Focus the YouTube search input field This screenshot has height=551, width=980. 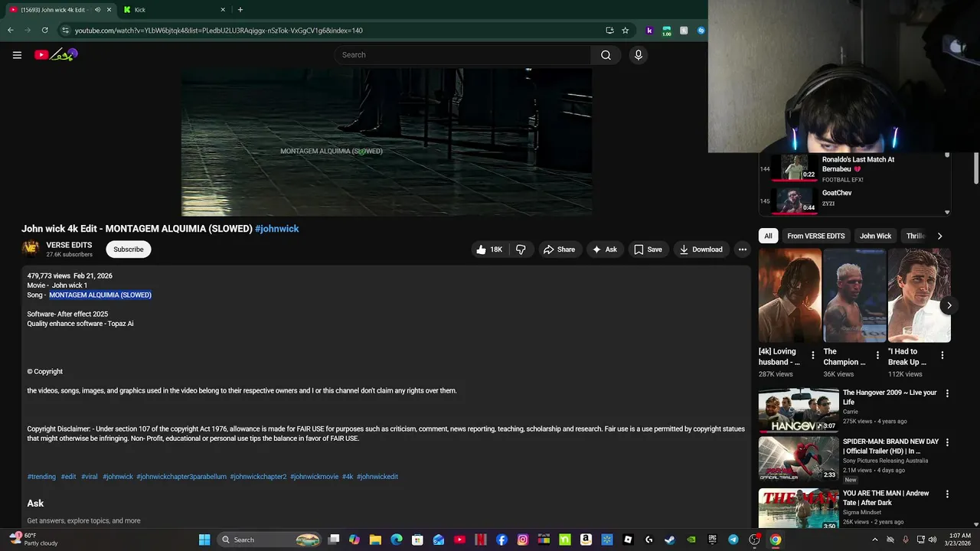click(x=462, y=55)
